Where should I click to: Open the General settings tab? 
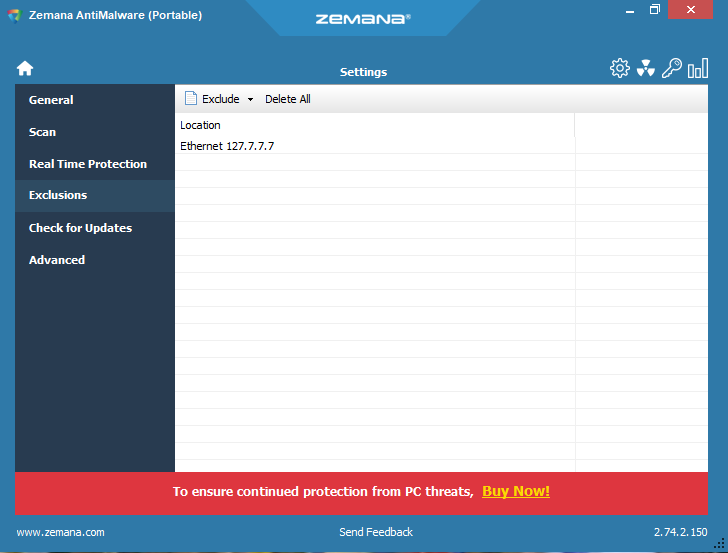pyautogui.click(x=95, y=100)
